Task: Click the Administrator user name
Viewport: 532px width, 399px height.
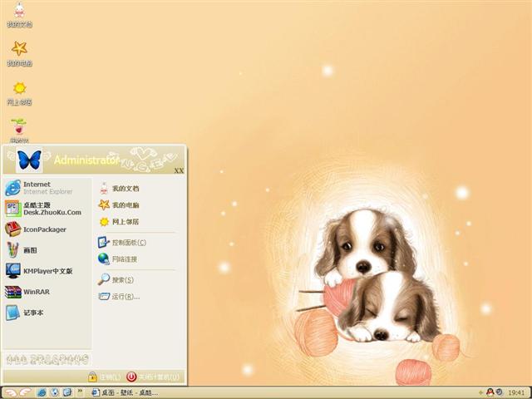Action: 86,160
